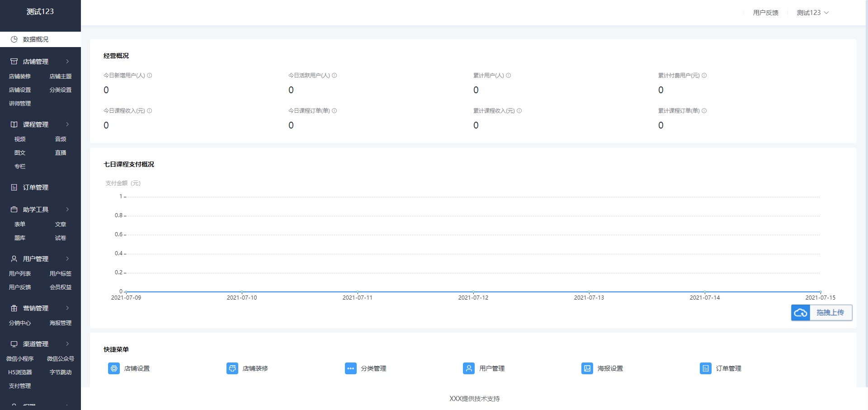The image size is (868, 410).
Task: Click the 用户管理 blue shortcut icon
Action: tap(469, 368)
